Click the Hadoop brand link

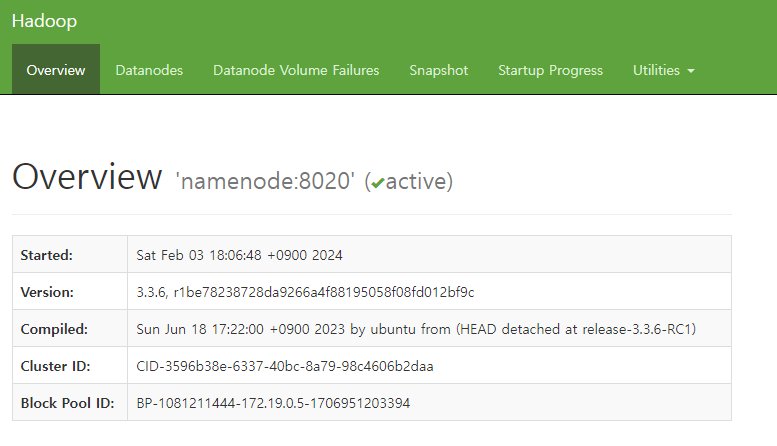coord(44,21)
